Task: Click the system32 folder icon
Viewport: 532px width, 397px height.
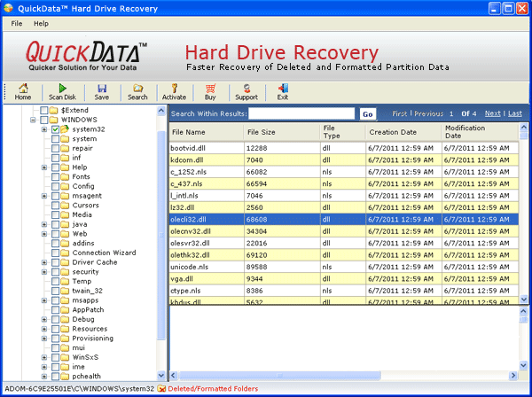Action: pyautogui.click(x=65, y=129)
